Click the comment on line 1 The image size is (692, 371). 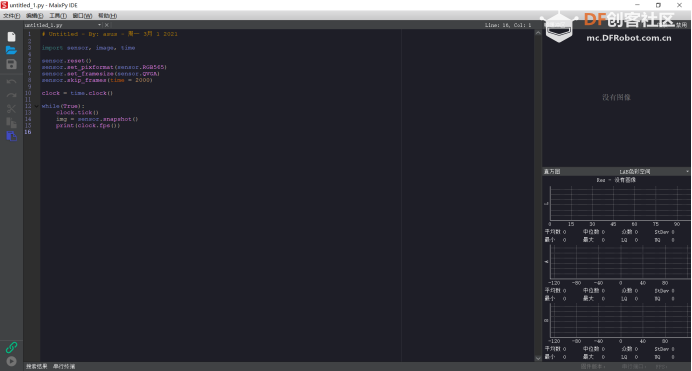click(110, 34)
